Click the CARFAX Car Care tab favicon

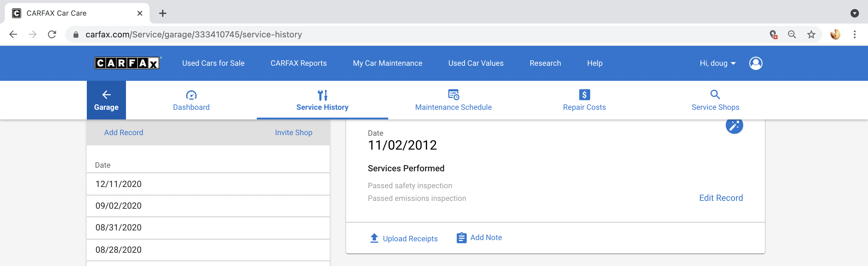[17, 13]
